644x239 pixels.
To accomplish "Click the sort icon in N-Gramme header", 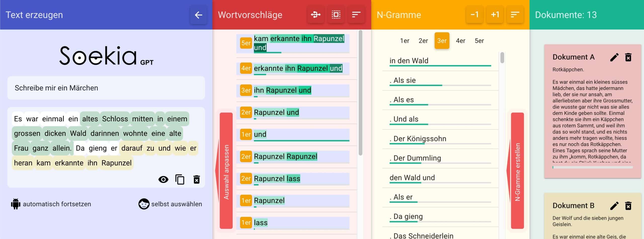I will [515, 15].
